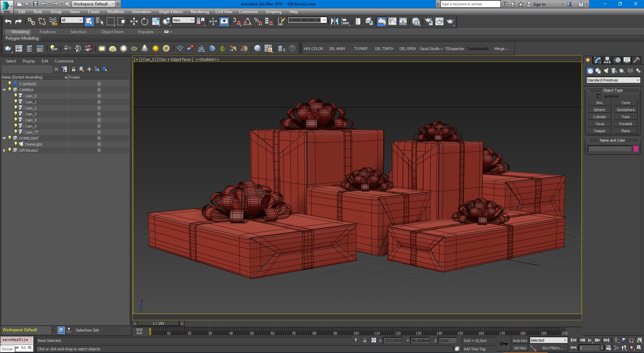The image size is (644, 353).
Task: Click the search keyword or phrase field
Action: pyautogui.click(x=470, y=4)
